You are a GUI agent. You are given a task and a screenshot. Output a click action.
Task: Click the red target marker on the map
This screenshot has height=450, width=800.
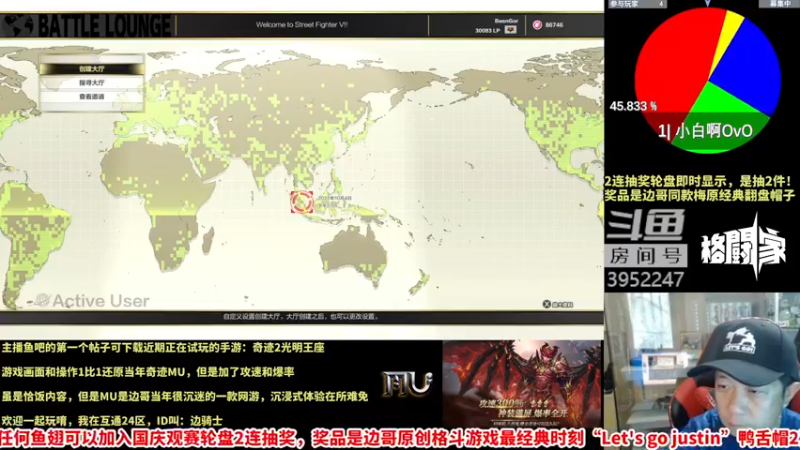pyautogui.click(x=302, y=202)
